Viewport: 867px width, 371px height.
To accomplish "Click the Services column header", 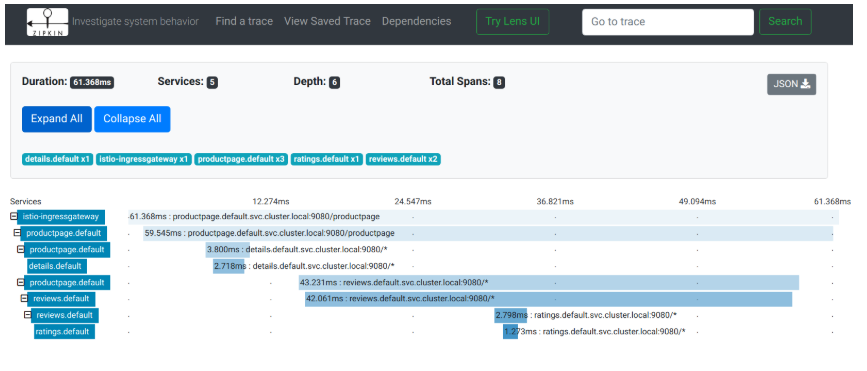I will tap(25, 201).
